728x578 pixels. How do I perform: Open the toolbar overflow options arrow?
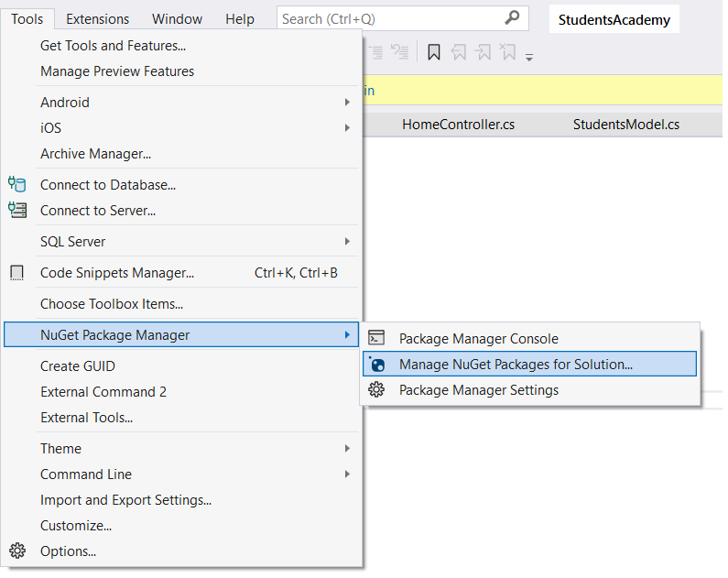pos(529,58)
